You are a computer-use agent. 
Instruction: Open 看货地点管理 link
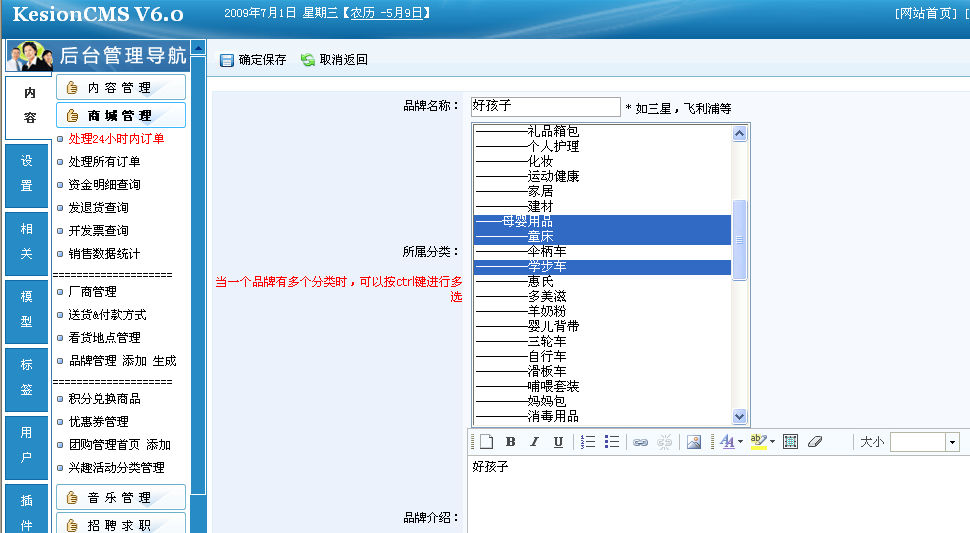[105, 338]
